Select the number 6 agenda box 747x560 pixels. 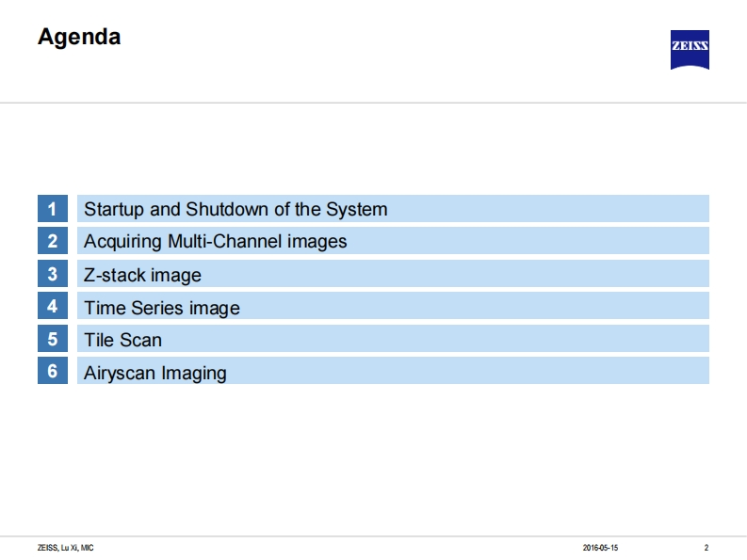[x=53, y=371]
